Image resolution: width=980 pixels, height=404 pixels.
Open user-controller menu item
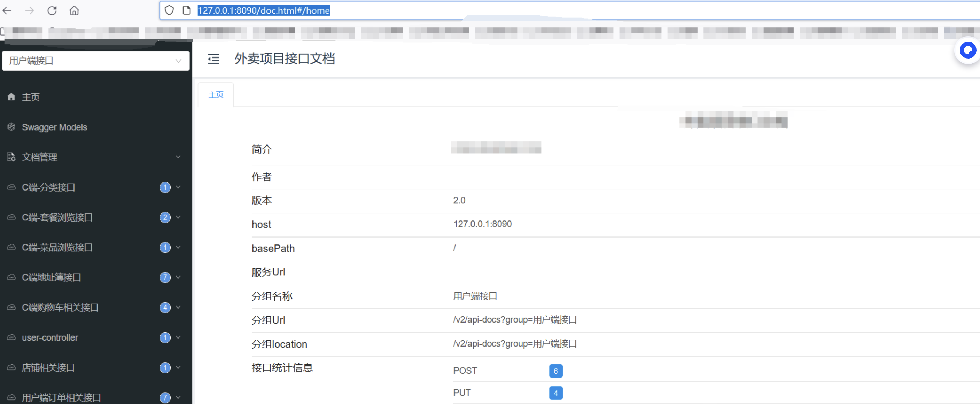pyautogui.click(x=50, y=337)
